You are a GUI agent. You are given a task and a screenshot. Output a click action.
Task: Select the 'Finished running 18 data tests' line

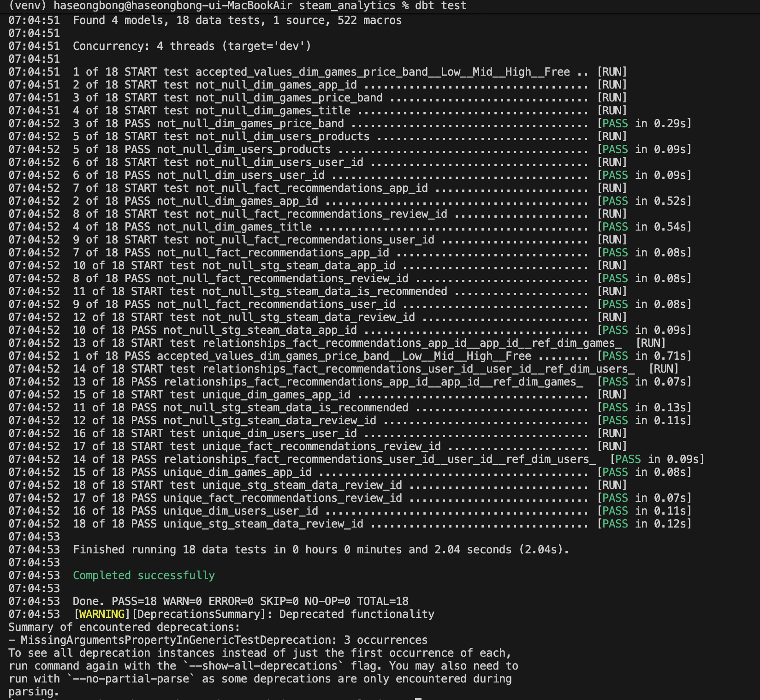tap(289, 550)
